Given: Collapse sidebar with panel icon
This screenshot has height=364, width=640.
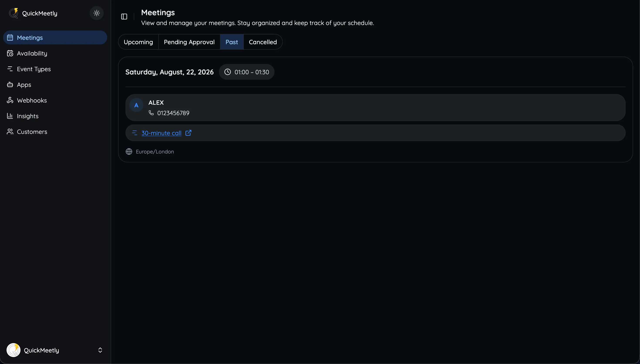Looking at the screenshot, I should 124,17.
